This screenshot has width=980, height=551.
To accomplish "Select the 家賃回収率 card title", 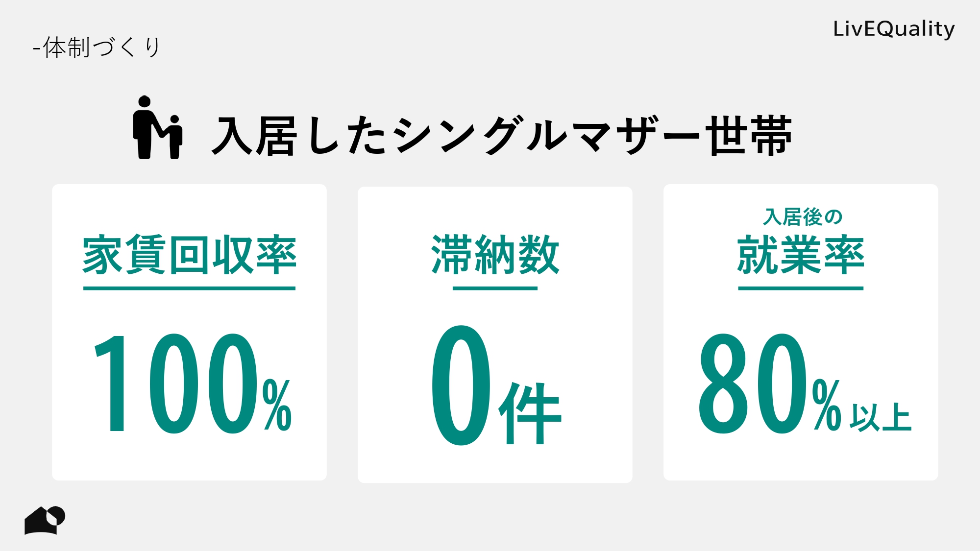I will tap(189, 255).
